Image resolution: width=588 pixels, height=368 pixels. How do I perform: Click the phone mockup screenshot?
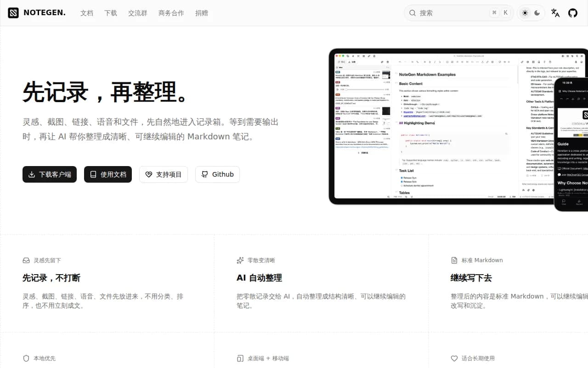(x=571, y=144)
